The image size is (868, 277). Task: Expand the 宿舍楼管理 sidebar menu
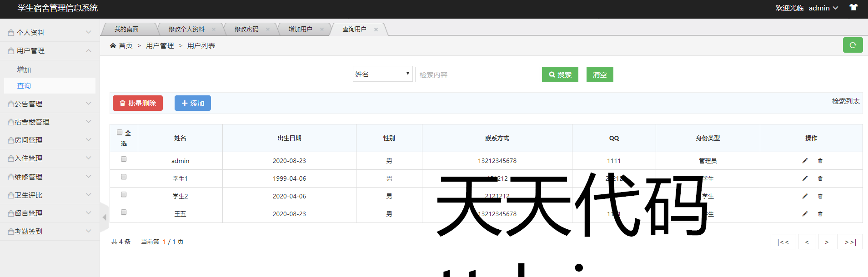click(x=50, y=122)
